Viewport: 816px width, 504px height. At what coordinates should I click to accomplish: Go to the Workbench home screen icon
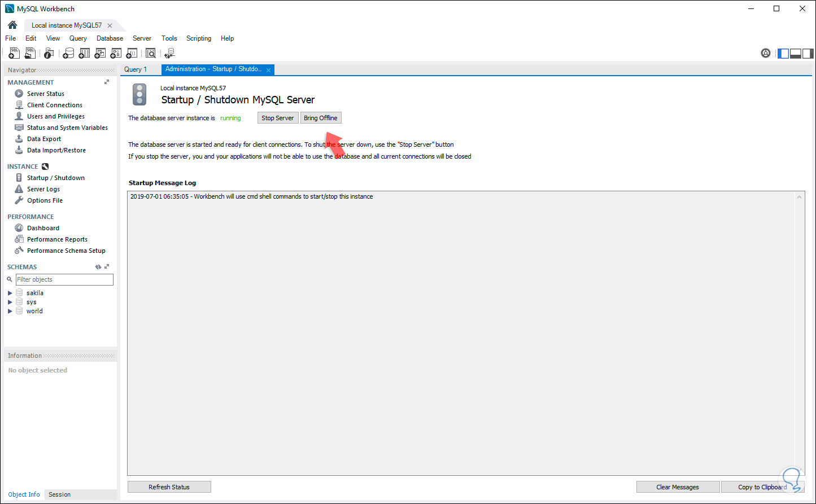(x=12, y=25)
